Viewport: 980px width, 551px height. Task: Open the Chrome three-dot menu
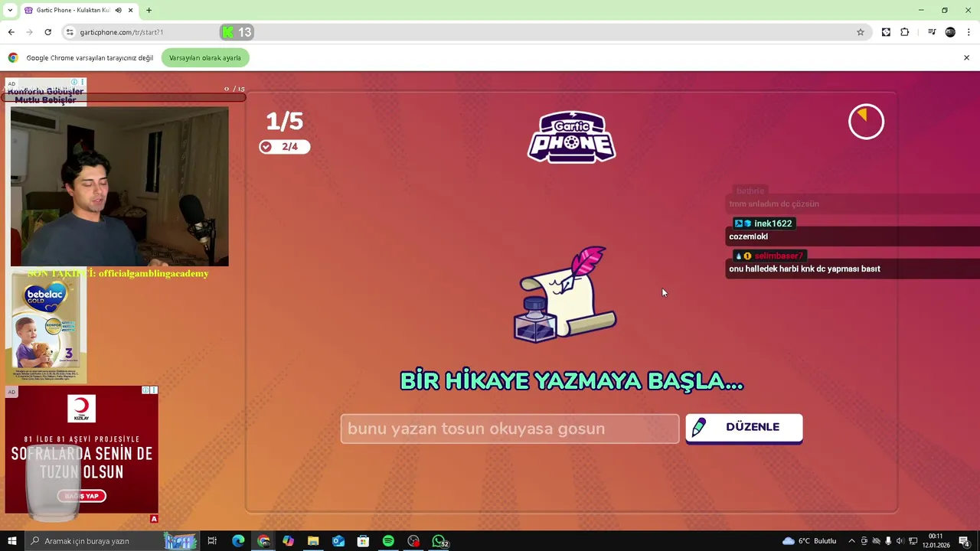point(969,32)
